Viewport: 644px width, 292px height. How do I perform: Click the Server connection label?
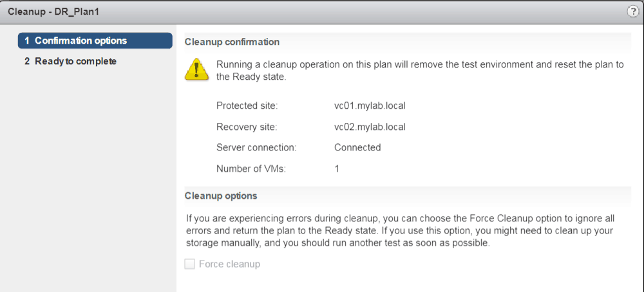256,147
